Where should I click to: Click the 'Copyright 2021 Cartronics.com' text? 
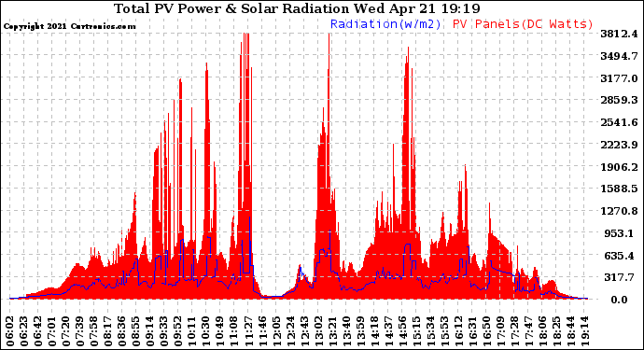[x=69, y=26]
